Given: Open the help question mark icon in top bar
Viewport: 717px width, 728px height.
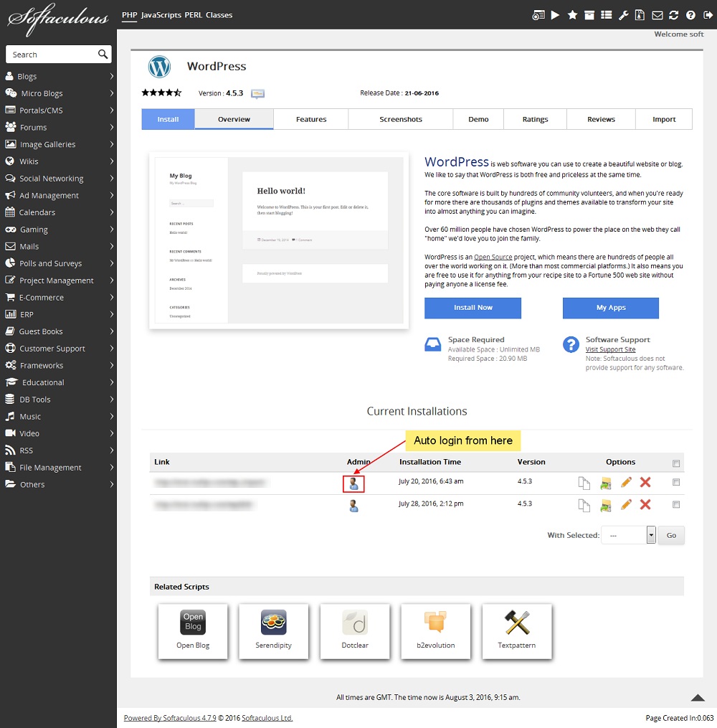Looking at the screenshot, I should pyautogui.click(x=690, y=15).
